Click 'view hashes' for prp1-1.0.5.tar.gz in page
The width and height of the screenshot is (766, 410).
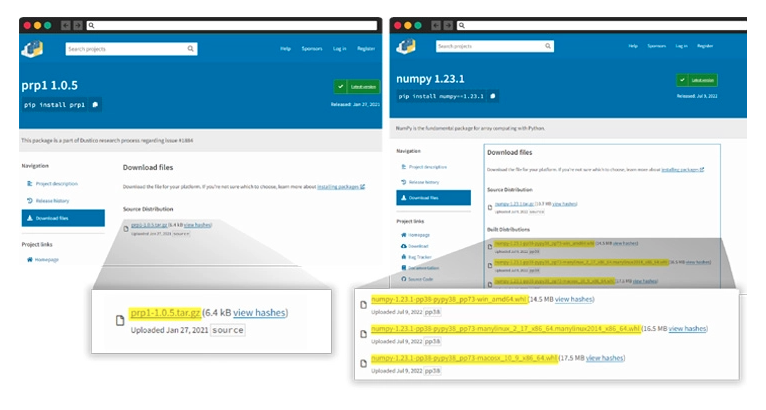tap(197, 225)
